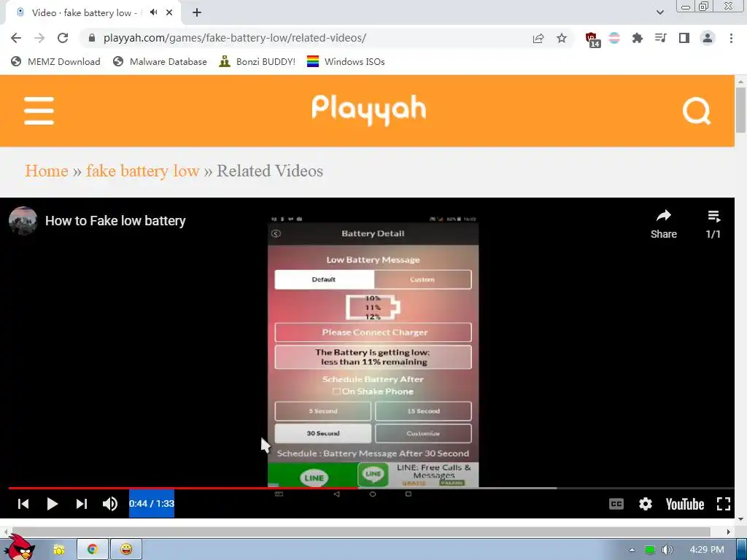Go forward in browser history
Viewport: 747px width, 560px height.
39,38
